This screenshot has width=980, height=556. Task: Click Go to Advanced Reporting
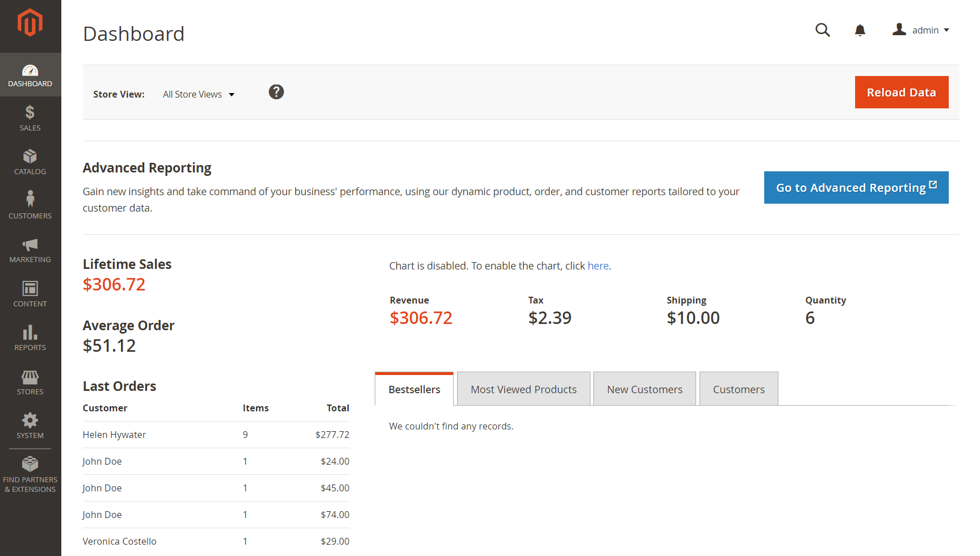856,187
